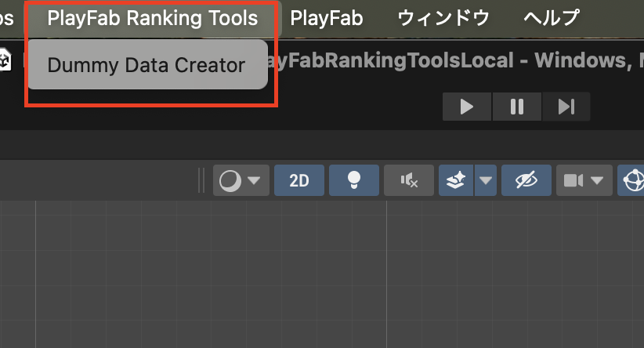
Task: Toggle scene lighting bulb button
Action: coord(354,180)
